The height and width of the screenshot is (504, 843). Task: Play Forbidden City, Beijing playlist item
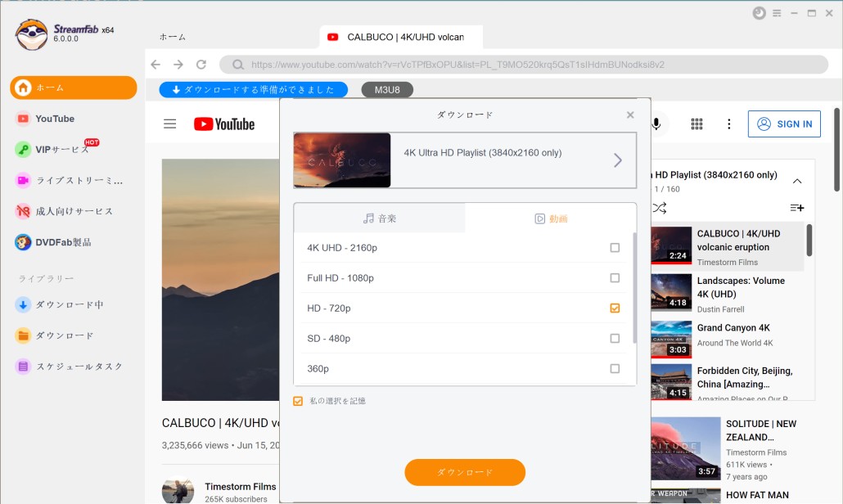[728, 383]
